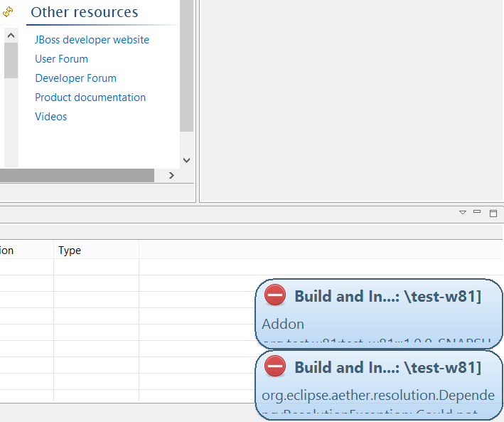
Task: Click the red error icon on the aether.resolution notification
Action: coord(275,366)
